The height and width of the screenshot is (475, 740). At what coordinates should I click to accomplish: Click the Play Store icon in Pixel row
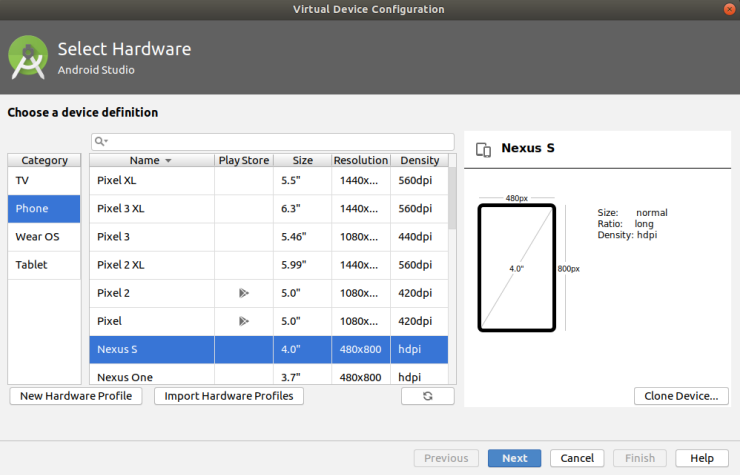[244, 322]
